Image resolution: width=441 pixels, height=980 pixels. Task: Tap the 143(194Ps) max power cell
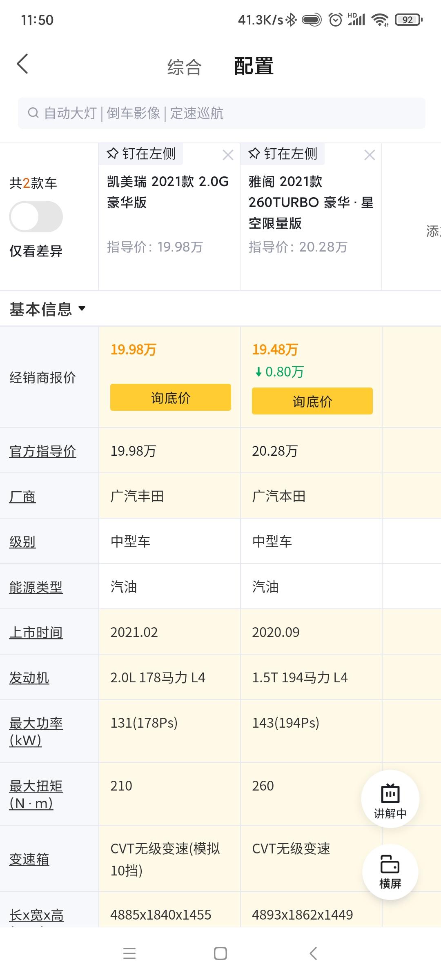[x=311, y=731]
